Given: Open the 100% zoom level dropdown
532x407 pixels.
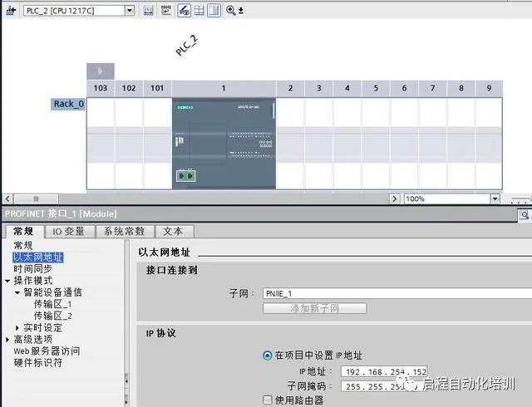Looking at the screenshot, I should (x=495, y=199).
